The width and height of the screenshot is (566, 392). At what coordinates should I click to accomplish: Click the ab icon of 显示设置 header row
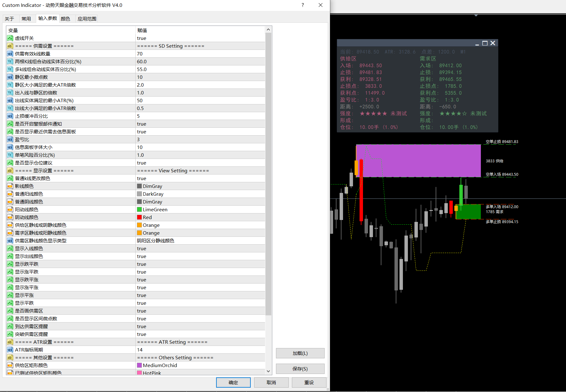click(10, 170)
